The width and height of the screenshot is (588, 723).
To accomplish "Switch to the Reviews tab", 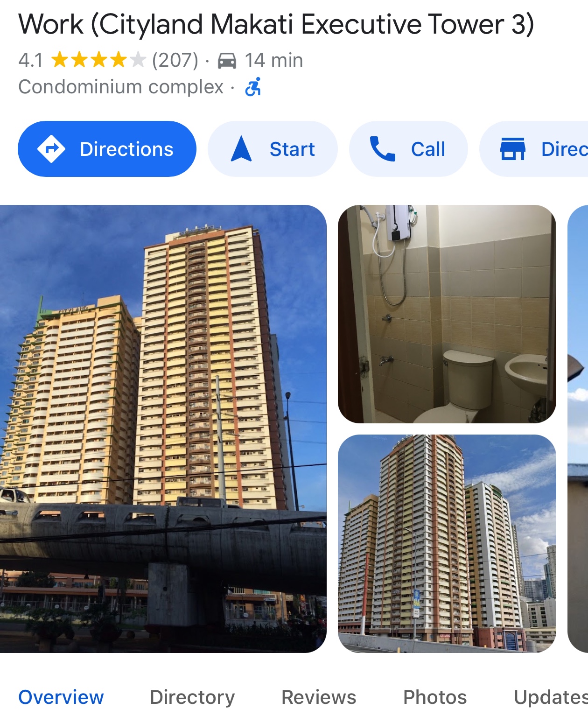I will click(319, 697).
